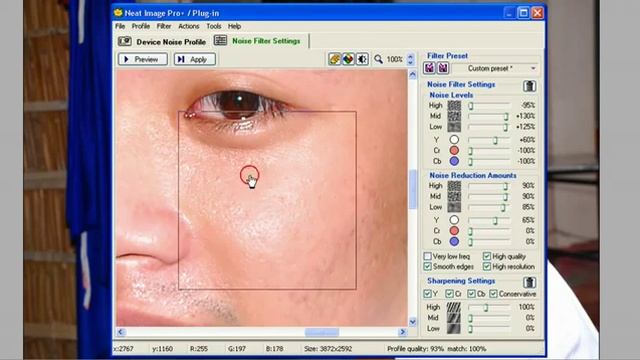Increase zoom with the stepper up arrow
This screenshot has width=640, height=360.
click(411, 56)
